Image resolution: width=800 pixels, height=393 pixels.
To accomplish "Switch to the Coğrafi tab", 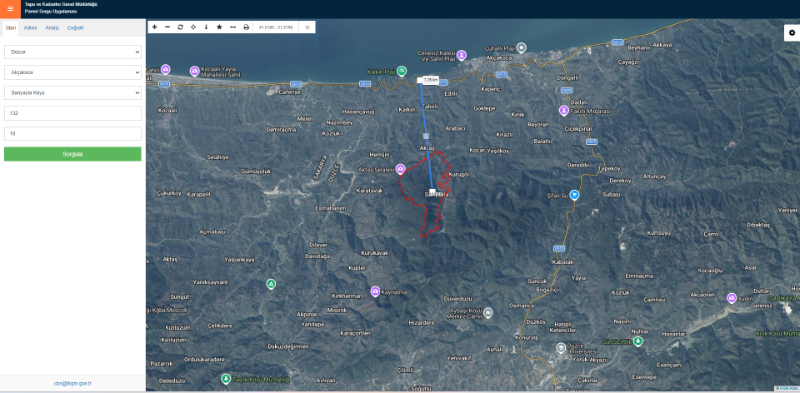I will 76,28.
